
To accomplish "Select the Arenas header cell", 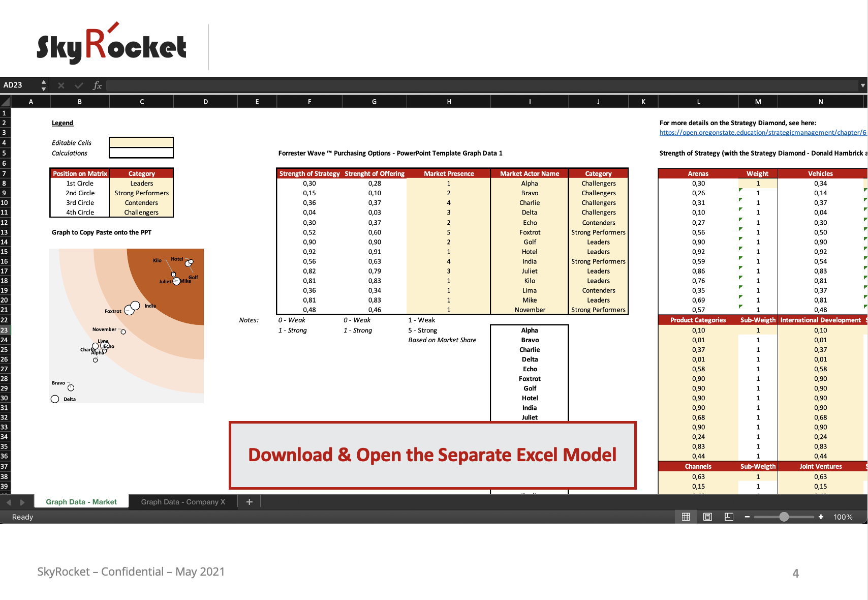I will point(698,173).
